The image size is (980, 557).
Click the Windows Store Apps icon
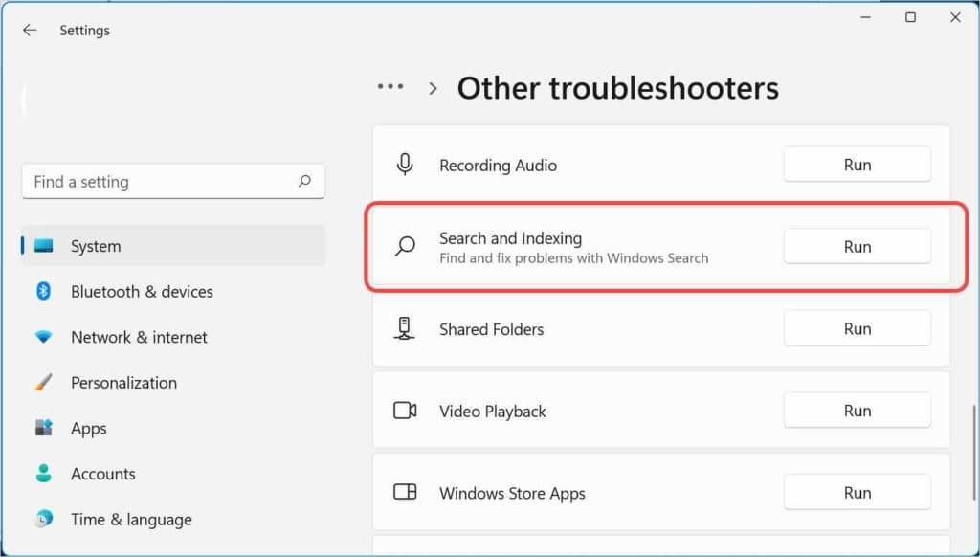tap(405, 492)
